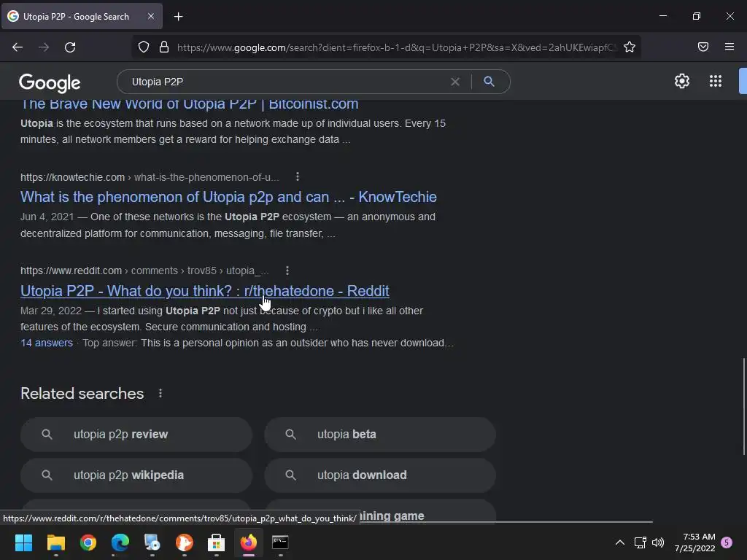Search for utopia p2p review
The width and height of the screenshot is (747, 560).
(136, 435)
